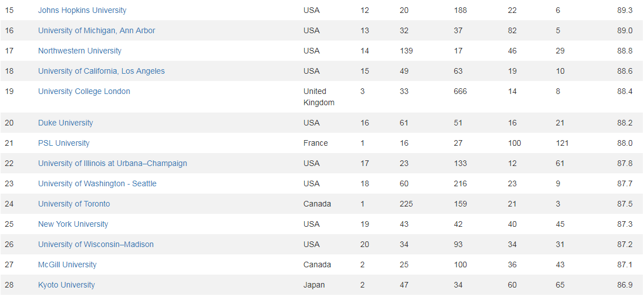Screen dimensions: 644x296
Task: Select rank number 24 in Toronto row
Action: [9, 204]
